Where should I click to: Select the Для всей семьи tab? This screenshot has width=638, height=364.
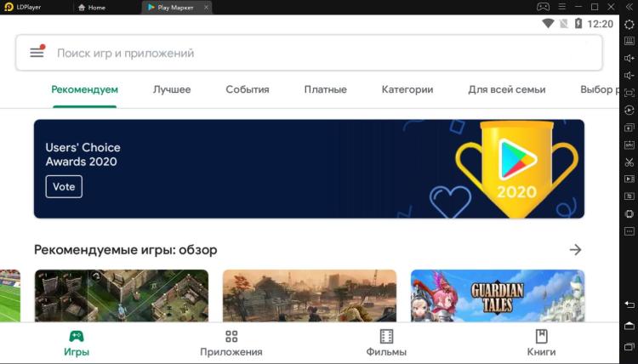pos(507,90)
